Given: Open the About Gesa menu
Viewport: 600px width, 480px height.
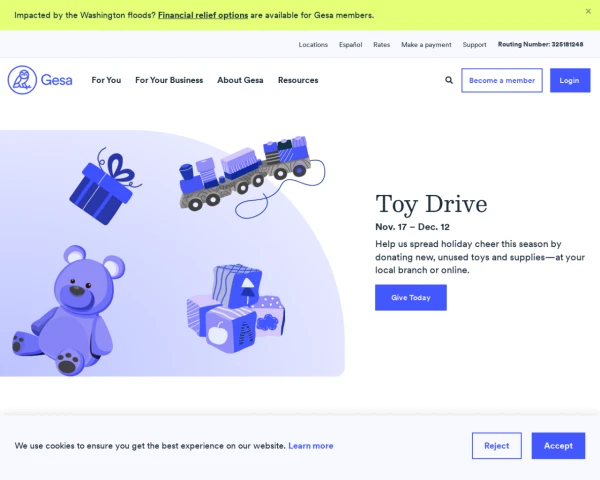Looking at the screenshot, I should coord(240,80).
